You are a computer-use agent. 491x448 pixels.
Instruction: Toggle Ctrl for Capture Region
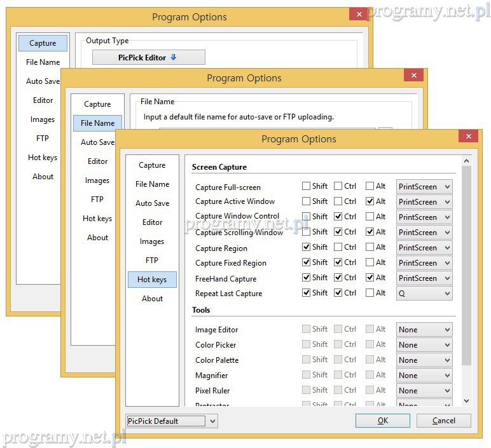pos(338,247)
